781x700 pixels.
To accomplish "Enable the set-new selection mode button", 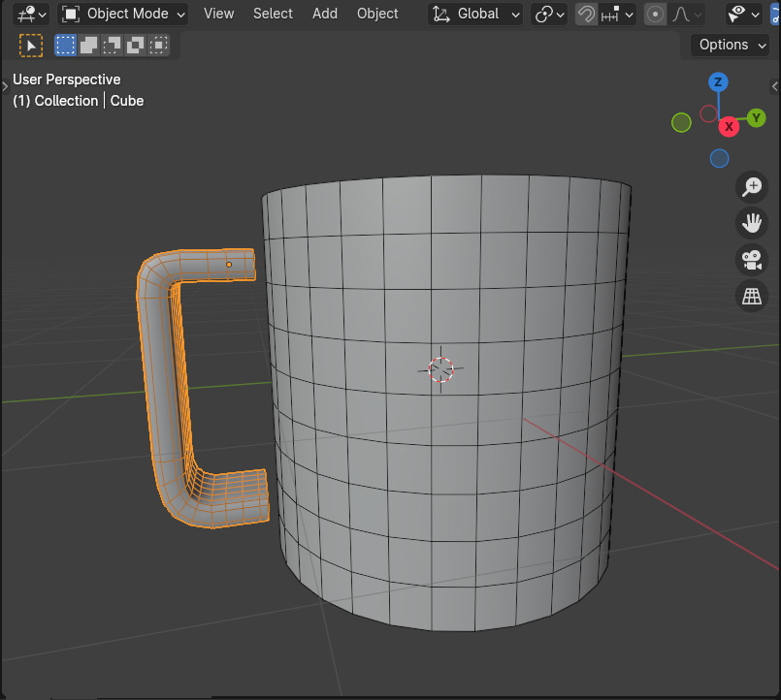I will click(65, 46).
